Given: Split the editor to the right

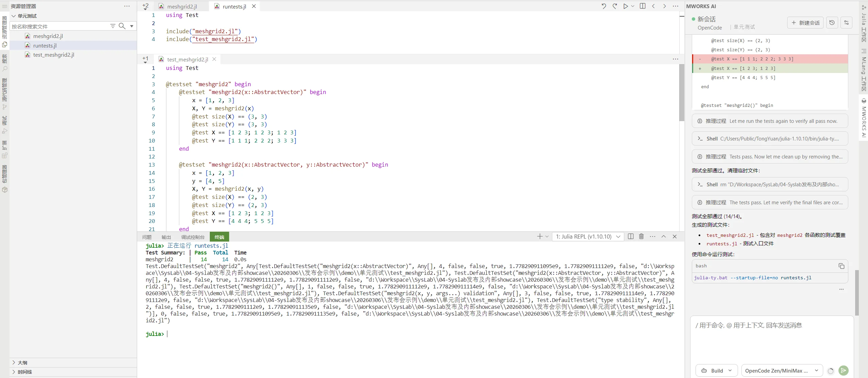Looking at the screenshot, I should click(x=643, y=6).
